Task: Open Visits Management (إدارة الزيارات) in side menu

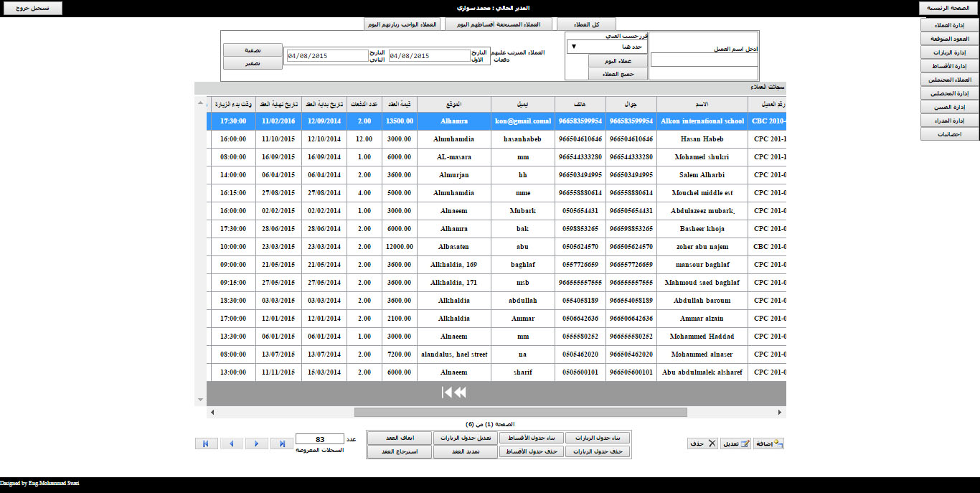Action: pyautogui.click(x=949, y=53)
